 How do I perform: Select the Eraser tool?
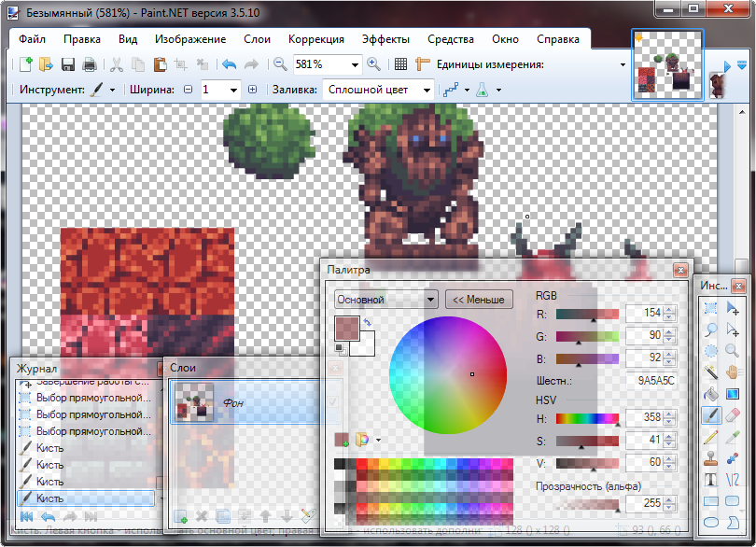(733, 414)
